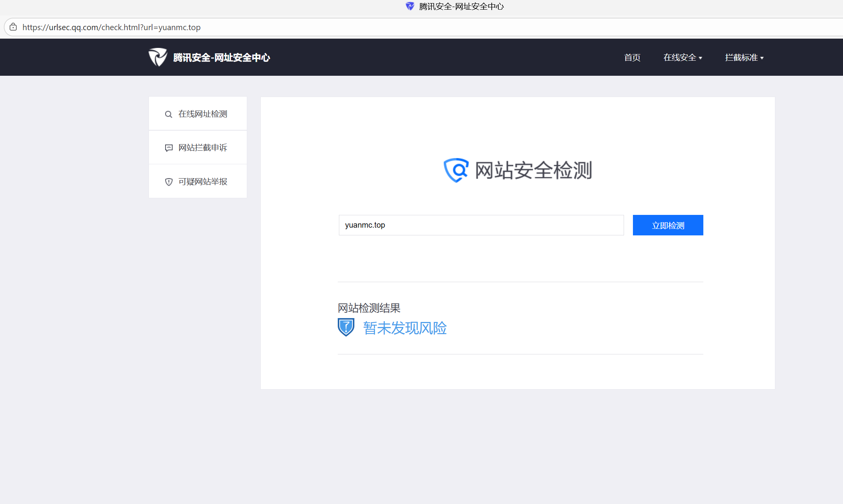
Task: Click the lock icon in address bar
Action: point(13,27)
